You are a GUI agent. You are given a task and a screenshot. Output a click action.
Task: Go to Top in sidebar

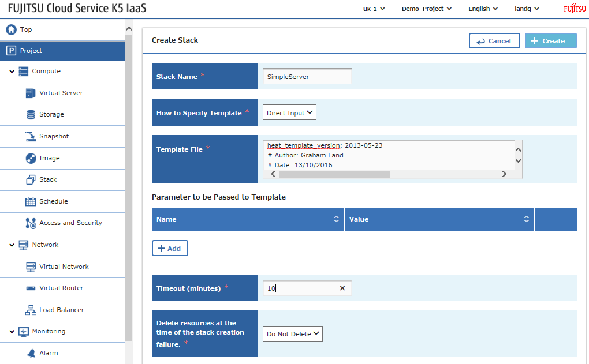[26, 29]
